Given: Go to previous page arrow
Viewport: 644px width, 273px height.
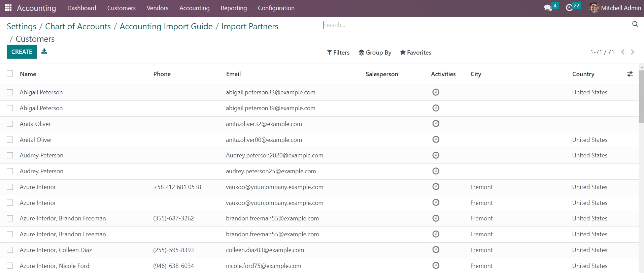Looking at the screenshot, I should (x=623, y=52).
